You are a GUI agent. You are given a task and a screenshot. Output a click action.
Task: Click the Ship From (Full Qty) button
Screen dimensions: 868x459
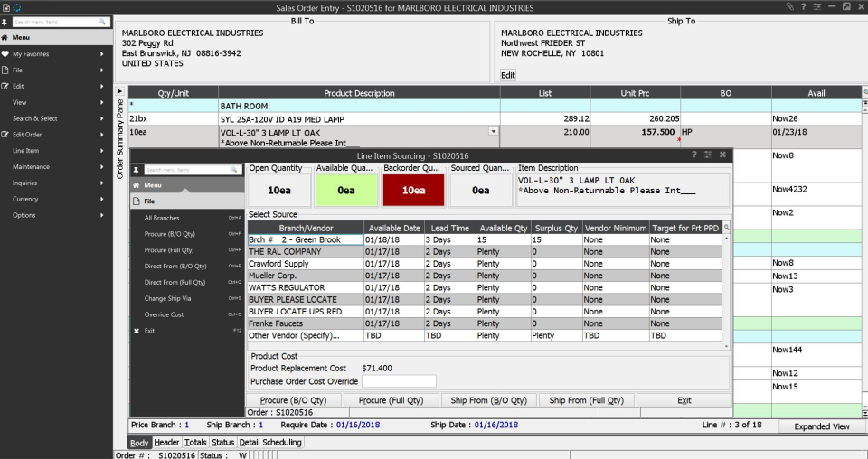point(586,400)
